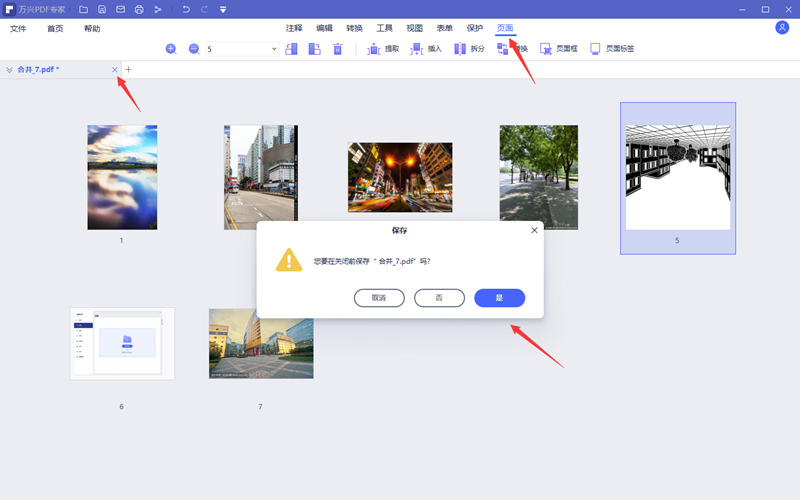The width and height of the screenshot is (800, 500).
Task: Click the zoom in magnifier icon
Action: (171, 48)
